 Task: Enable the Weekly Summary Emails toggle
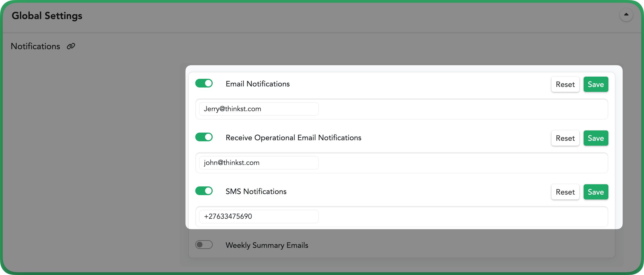(204, 245)
